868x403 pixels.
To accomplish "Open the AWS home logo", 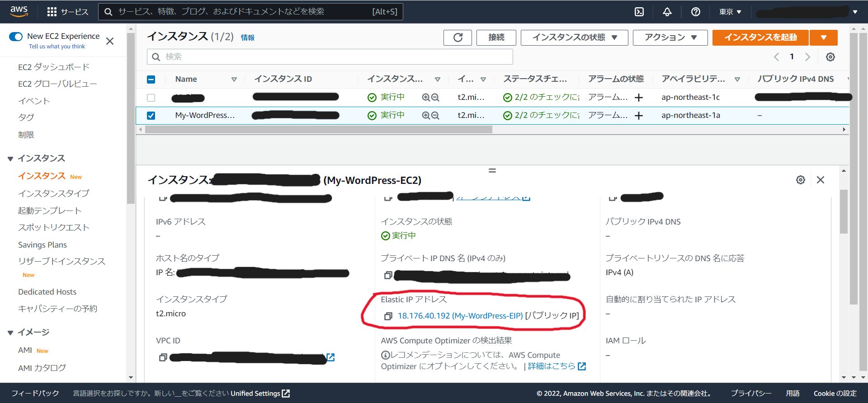I will pyautogui.click(x=19, y=11).
